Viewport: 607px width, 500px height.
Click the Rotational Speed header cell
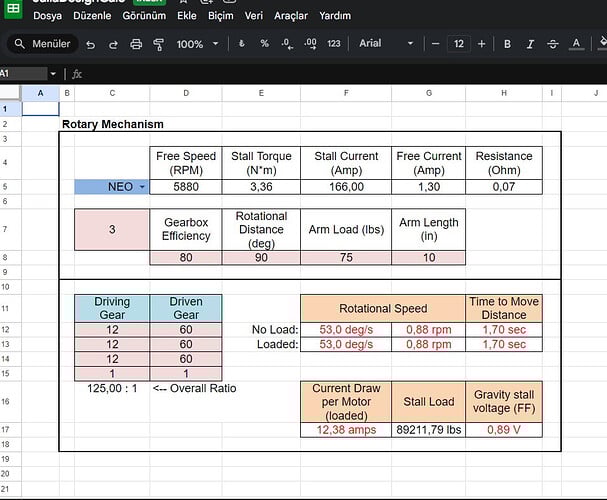point(383,308)
